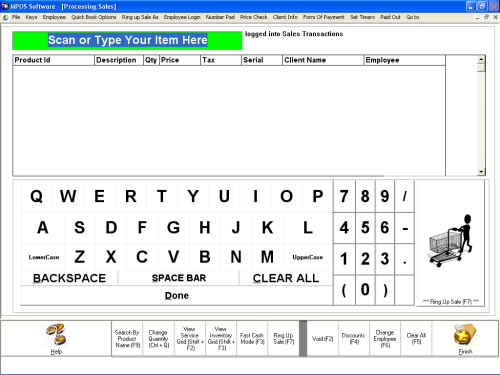
Task: Open the Set Timers menu
Action: [x=362, y=17]
